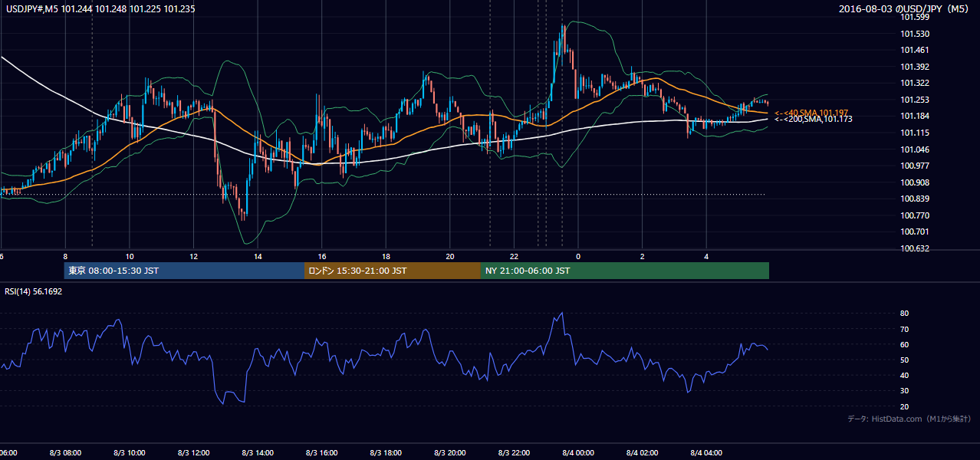Viewport: 980px width, 460px height.
Task: Click price axis label 101.115
Action: (914, 133)
